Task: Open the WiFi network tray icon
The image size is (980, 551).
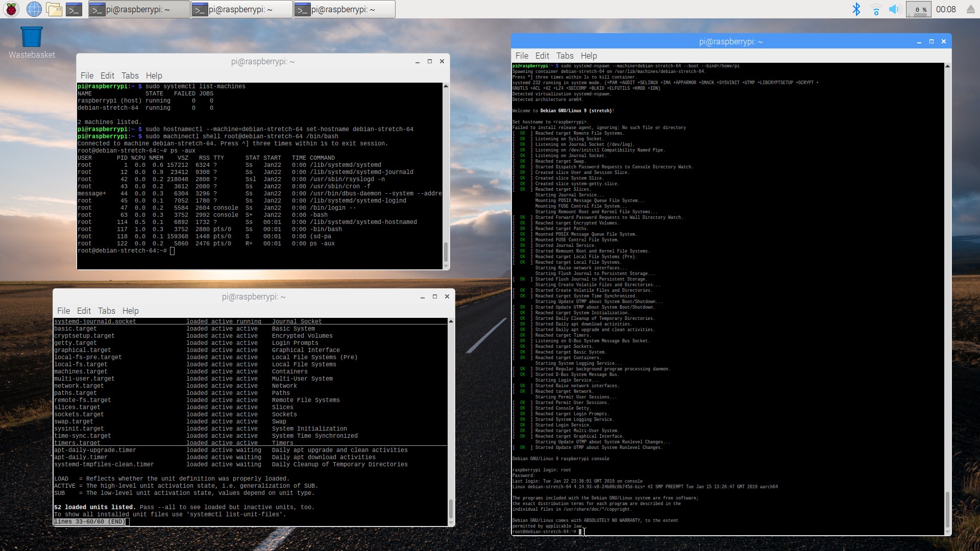Action: tap(876, 9)
